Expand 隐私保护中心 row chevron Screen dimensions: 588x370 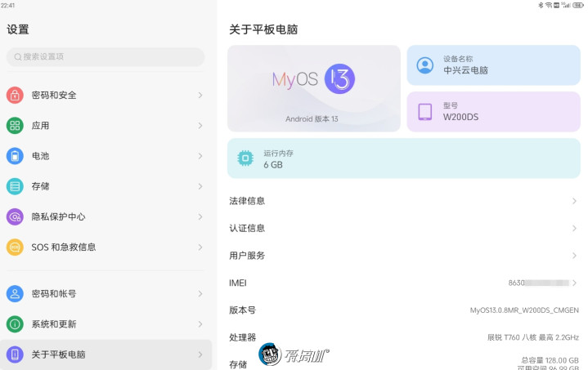[x=200, y=216]
